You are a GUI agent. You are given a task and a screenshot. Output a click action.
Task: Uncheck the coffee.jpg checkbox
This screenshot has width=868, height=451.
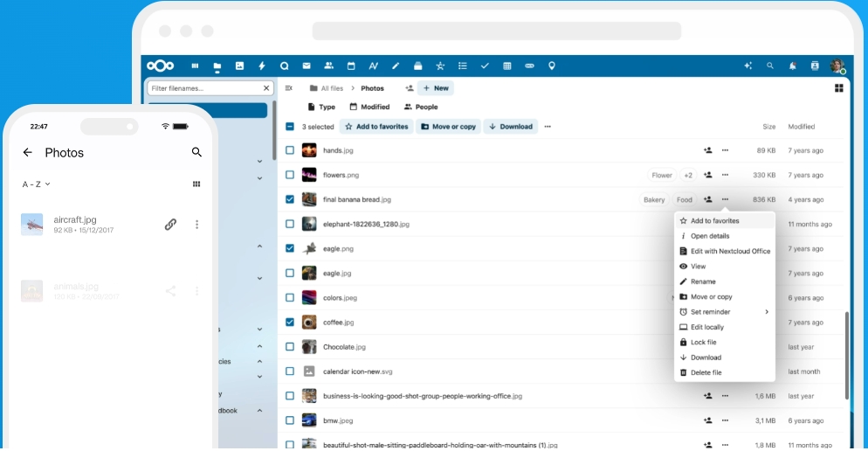click(290, 322)
